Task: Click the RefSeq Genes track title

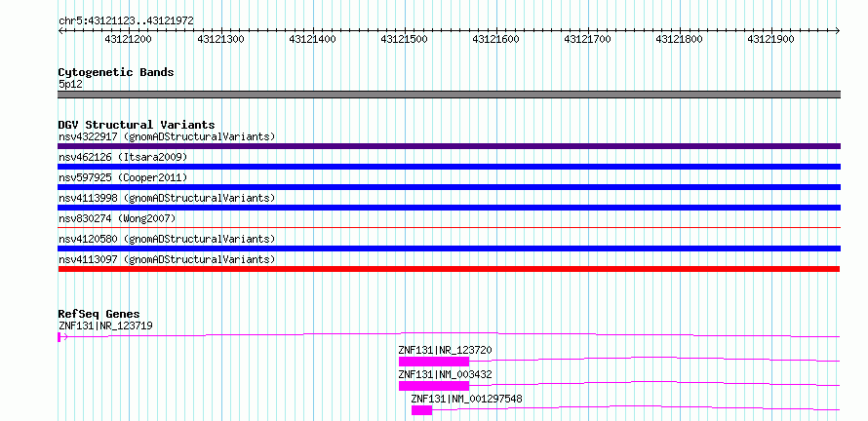Action: [x=99, y=314]
